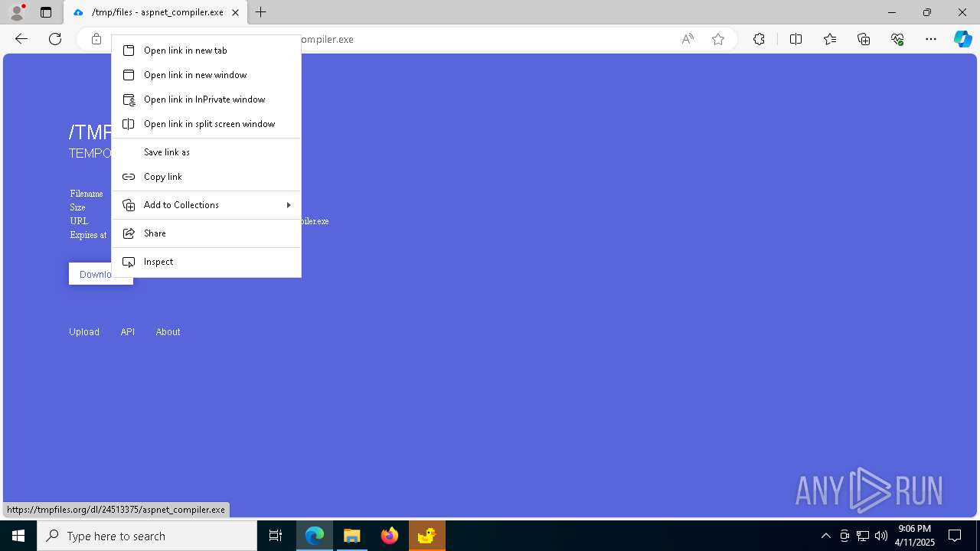Open the Extensions puzzle icon

(x=759, y=39)
